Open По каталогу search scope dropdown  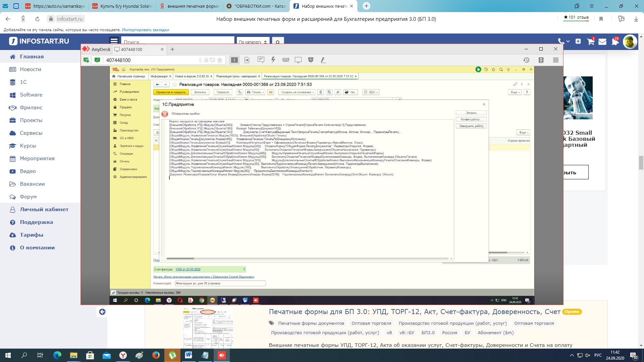click(x=253, y=42)
